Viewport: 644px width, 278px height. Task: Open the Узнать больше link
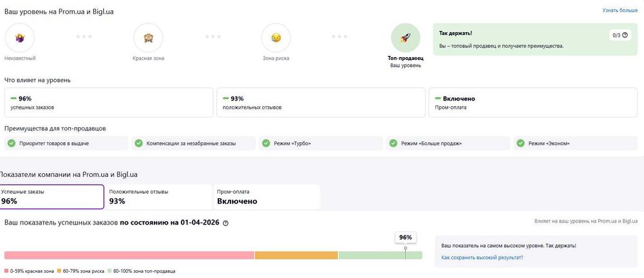coord(620,10)
